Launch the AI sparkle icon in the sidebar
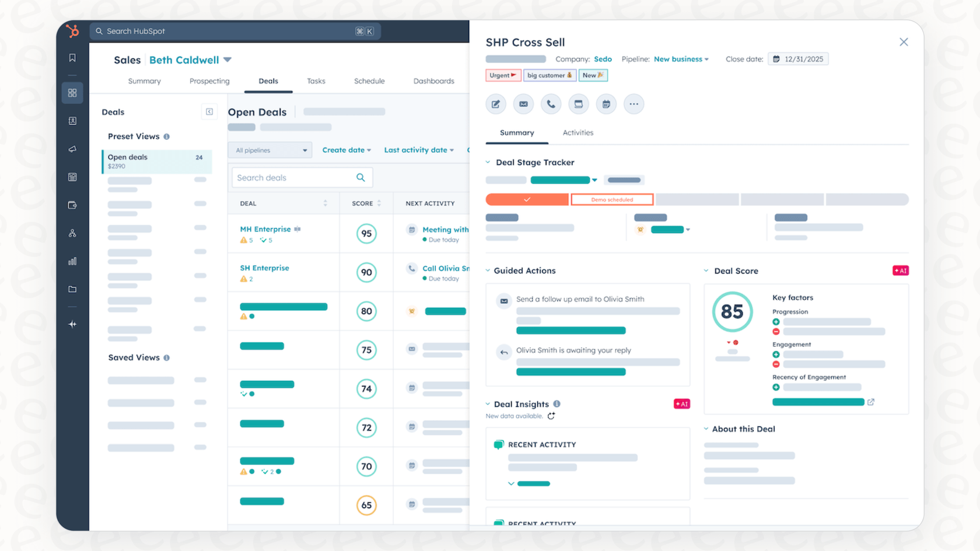Viewport: 980px width, 551px height. [72, 324]
